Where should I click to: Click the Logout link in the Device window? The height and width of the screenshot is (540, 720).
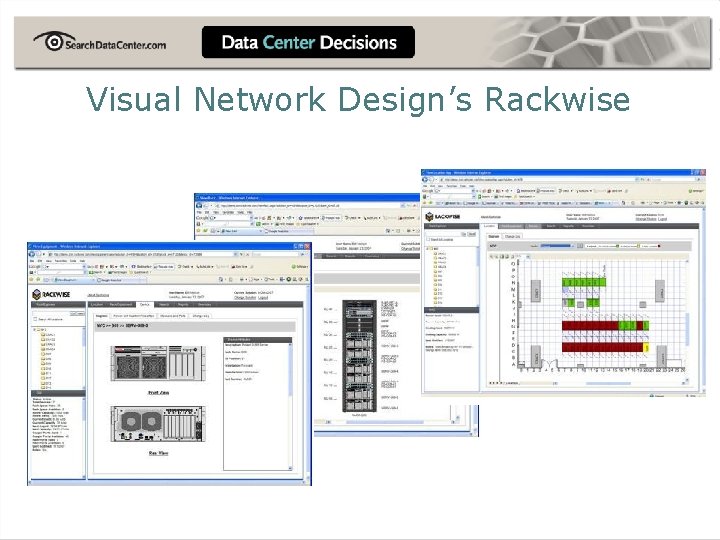pyautogui.click(x=263, y=298)
